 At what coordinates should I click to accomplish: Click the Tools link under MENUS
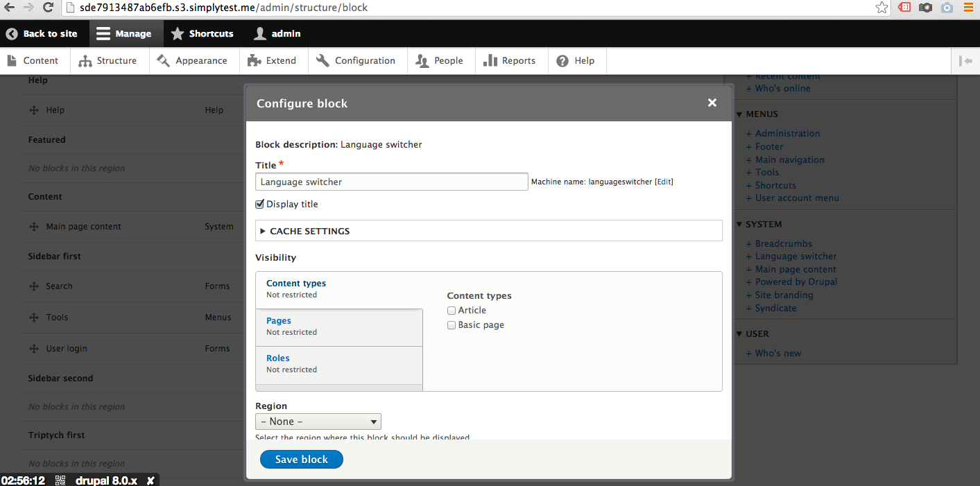point(767,173)
